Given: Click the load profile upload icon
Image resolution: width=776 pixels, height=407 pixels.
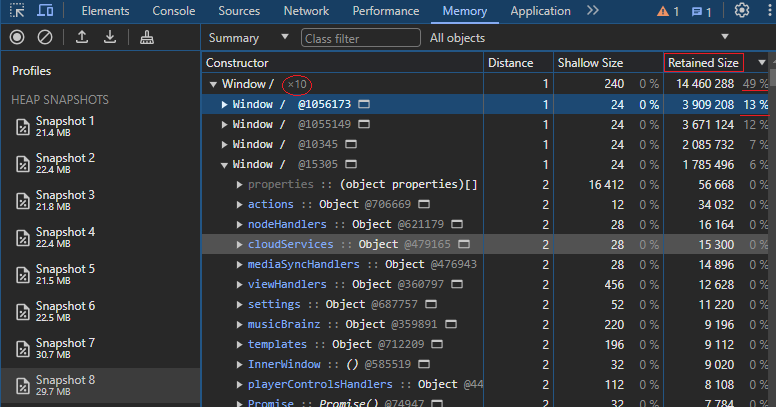Looking at the screenshot, I should click(82, 37).
